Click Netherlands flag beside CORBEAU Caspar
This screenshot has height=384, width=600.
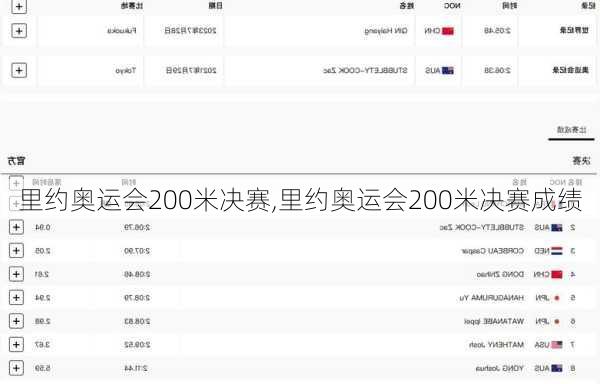click(557, 251)
